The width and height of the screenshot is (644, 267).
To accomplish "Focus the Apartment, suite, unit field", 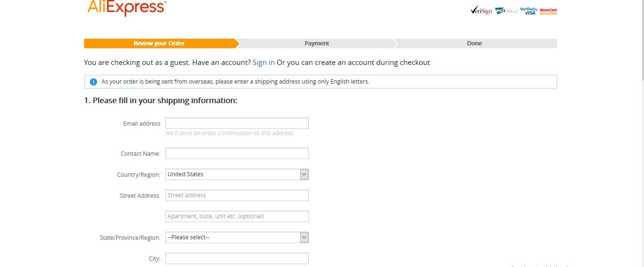I will [237, 216].
